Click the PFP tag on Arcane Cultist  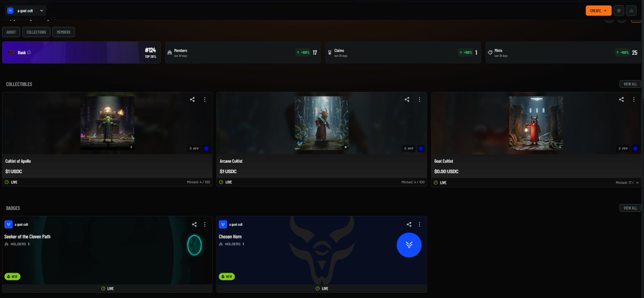(408, 148)
